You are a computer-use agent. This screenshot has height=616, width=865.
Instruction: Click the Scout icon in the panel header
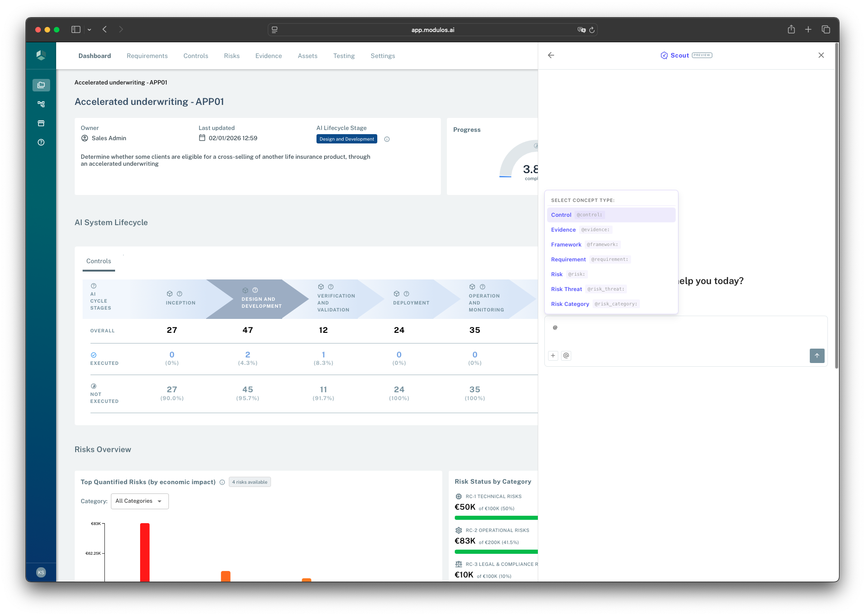[664, 55]
